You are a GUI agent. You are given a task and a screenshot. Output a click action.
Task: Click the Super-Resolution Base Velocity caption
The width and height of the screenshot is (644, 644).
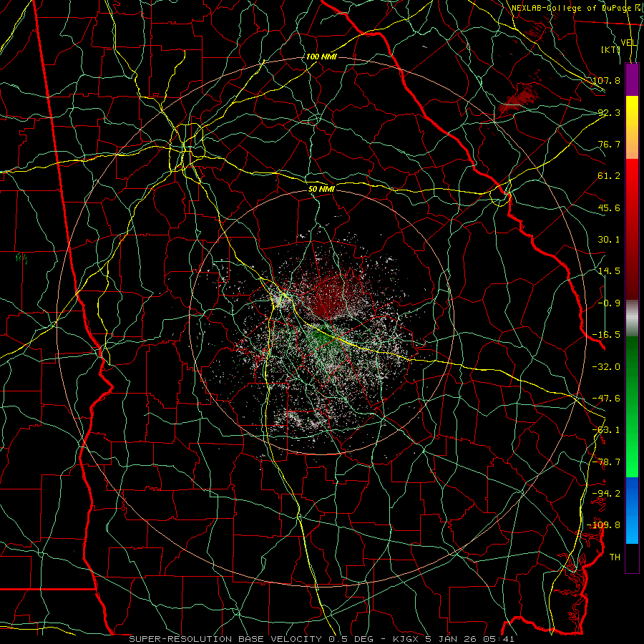click(x=321, y=639)
